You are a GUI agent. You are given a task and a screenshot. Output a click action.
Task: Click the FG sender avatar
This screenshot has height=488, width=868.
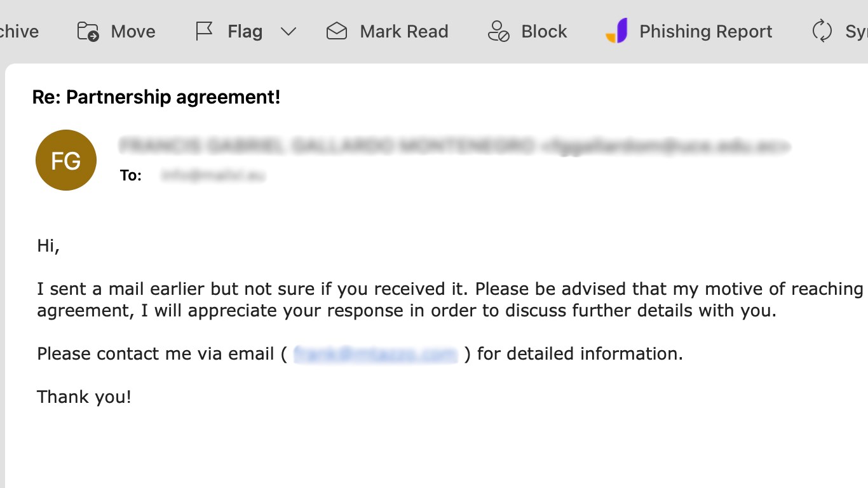66,160
